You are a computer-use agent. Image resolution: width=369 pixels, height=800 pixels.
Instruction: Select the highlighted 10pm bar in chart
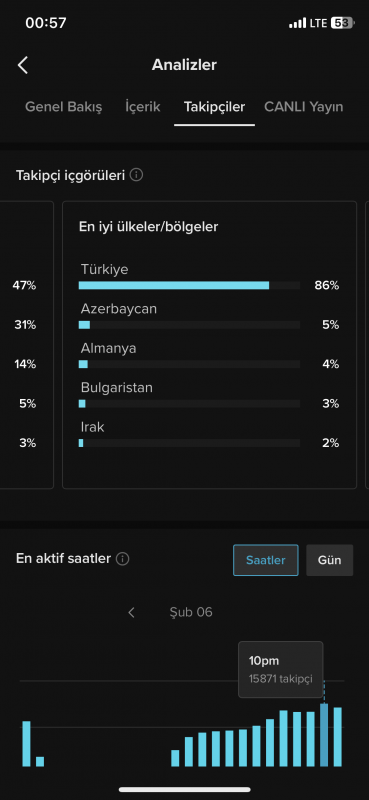(x=324, y=735)
